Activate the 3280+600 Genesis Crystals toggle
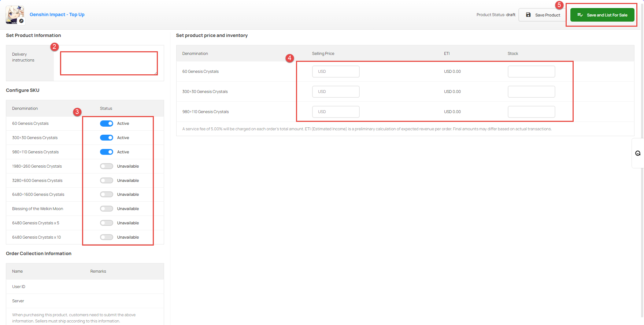Image resolution: width=644 pixels, height=325 pixels. point(107,180)
